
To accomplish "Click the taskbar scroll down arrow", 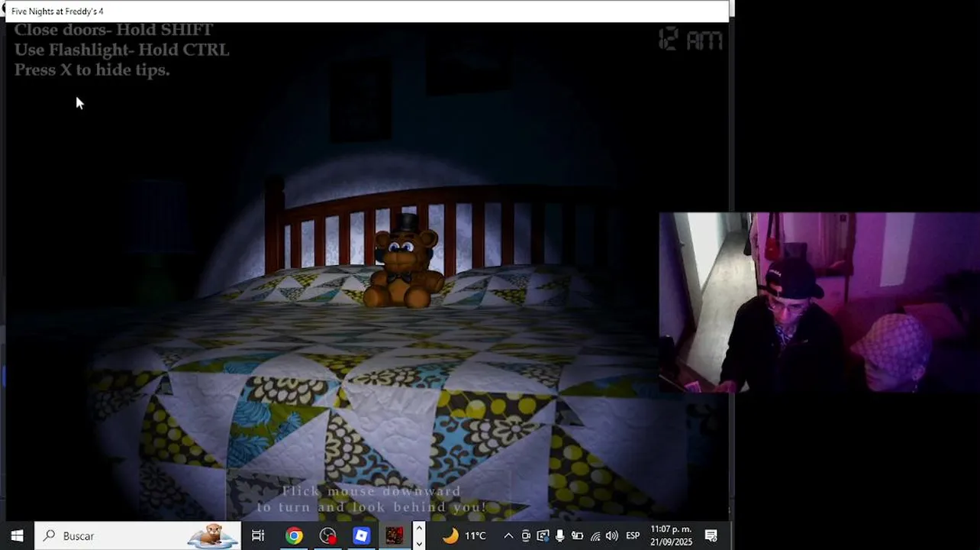I will [419, 543].
